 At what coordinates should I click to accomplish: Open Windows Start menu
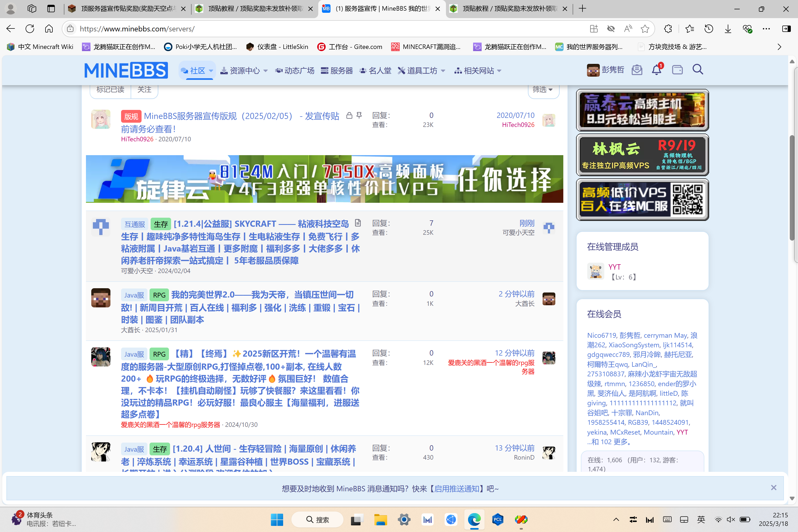click(277, 519)
